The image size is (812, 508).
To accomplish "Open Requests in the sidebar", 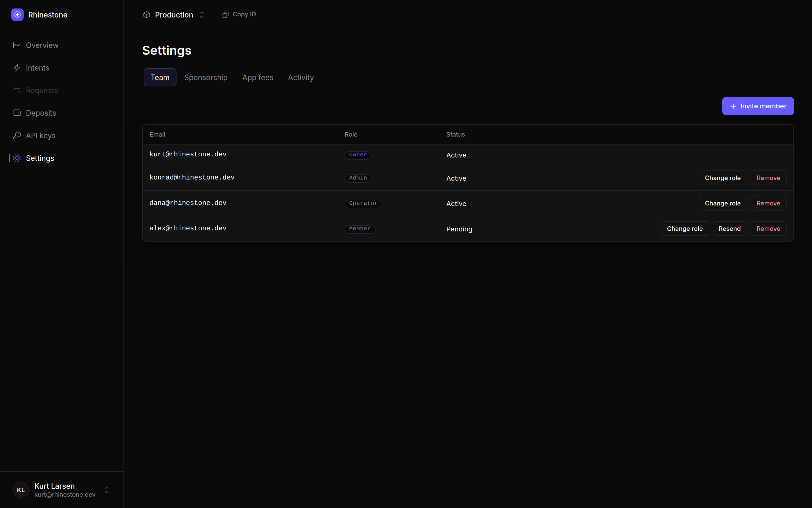I will 62,90.
